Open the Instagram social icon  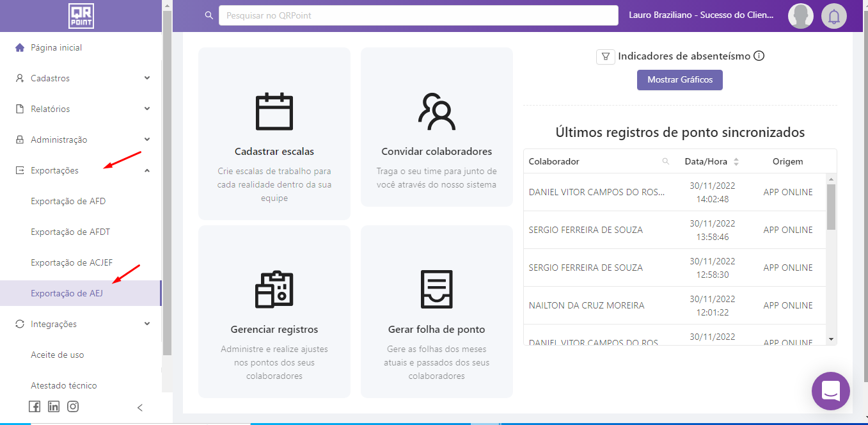point(73,406)
